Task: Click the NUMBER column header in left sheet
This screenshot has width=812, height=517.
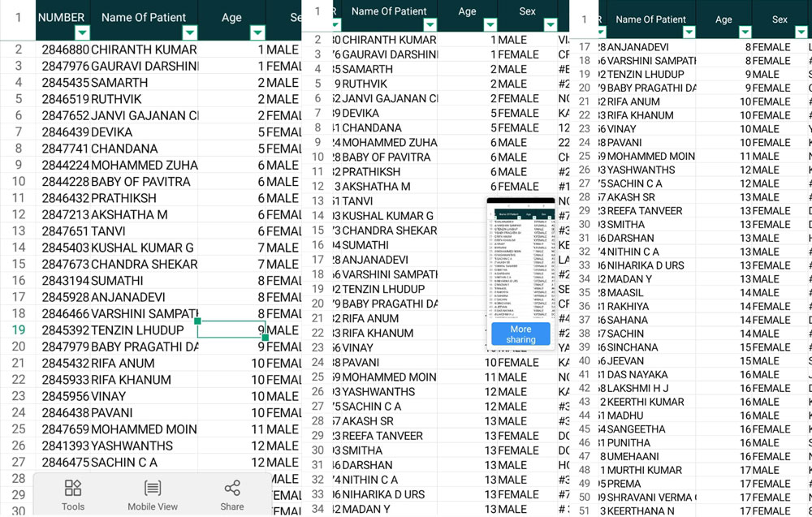Action: tap(61, 18)
